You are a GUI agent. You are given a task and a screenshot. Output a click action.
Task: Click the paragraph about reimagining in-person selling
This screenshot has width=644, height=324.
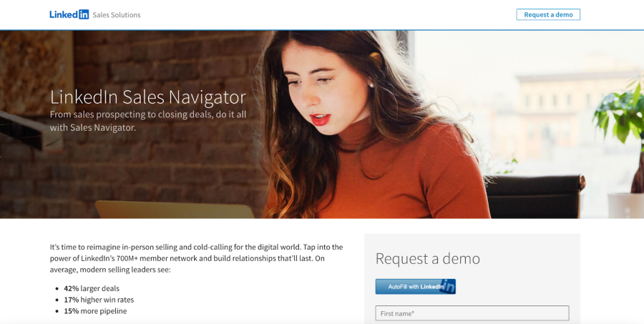click(196, 258)
